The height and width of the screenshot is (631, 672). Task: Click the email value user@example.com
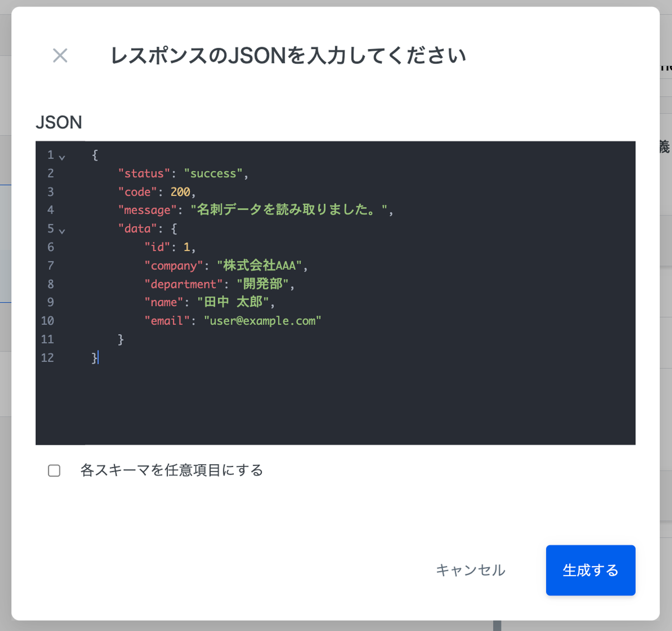pos(262,321)
